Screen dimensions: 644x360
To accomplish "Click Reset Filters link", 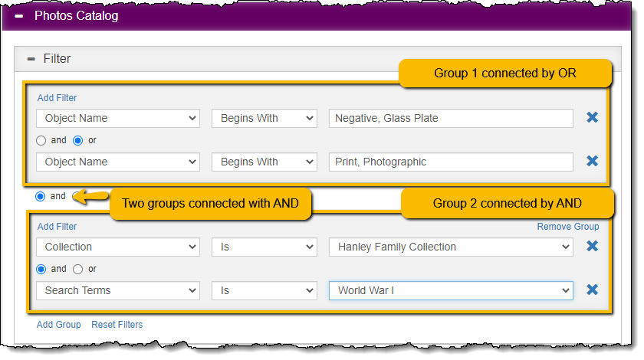I will click(117, 324).
